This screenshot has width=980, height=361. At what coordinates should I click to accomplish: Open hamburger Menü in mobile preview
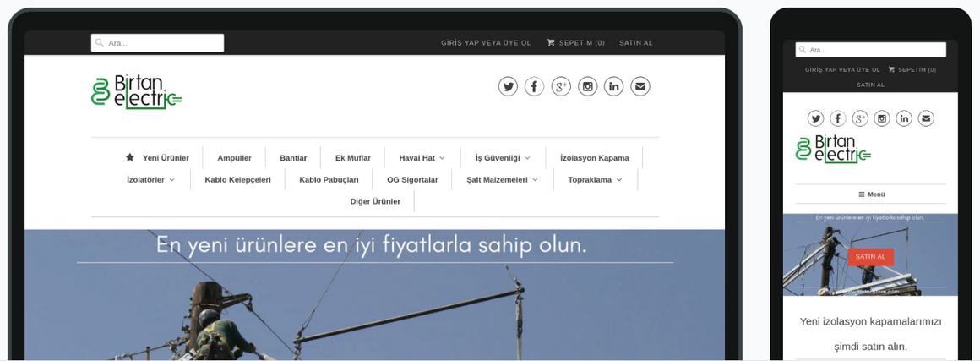(871, 194)
